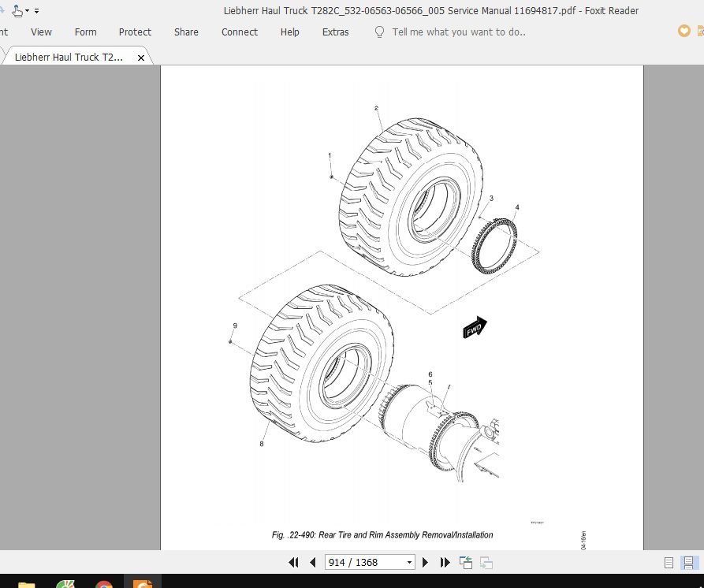Open Chrome from the taskbar
Viewport: 704px width, 588px height.
pos(104,583)
